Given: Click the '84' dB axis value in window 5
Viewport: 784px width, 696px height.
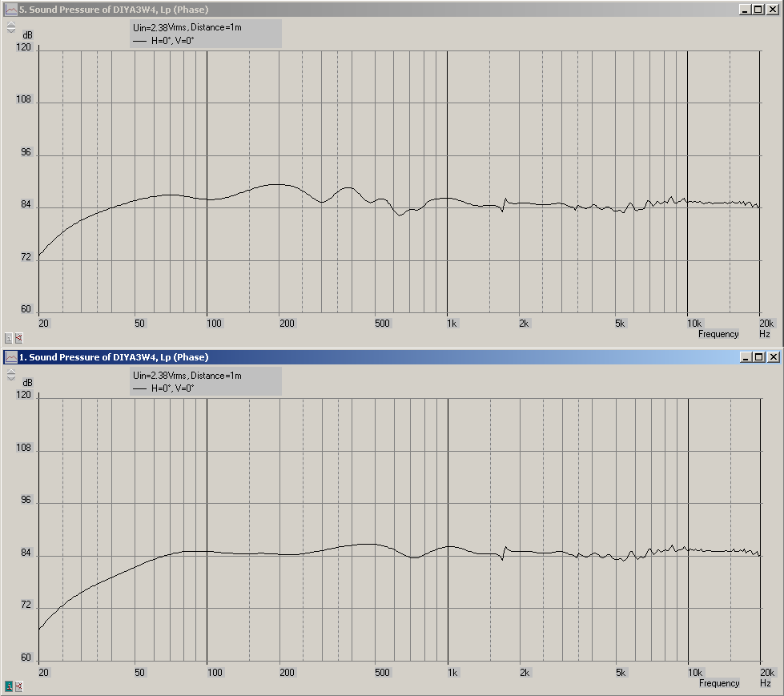Looking at the screenshot, I should 26,204.
